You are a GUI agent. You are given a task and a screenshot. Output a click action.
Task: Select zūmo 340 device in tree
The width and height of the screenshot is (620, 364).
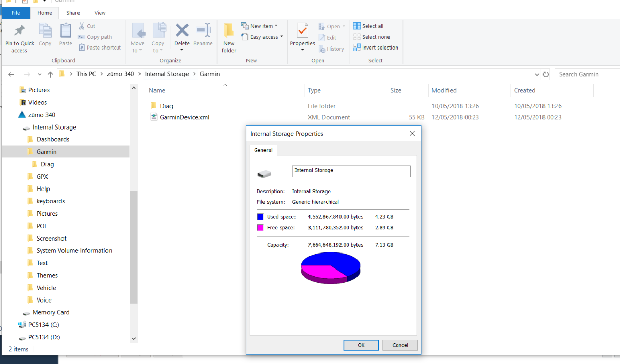click(41, 115)
